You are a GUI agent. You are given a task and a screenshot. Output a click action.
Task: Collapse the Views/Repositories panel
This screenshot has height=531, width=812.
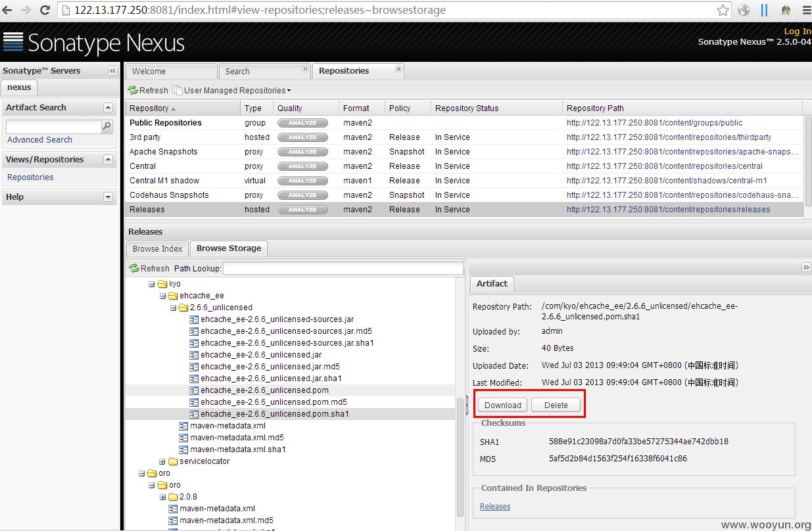(x=108, y=159)
